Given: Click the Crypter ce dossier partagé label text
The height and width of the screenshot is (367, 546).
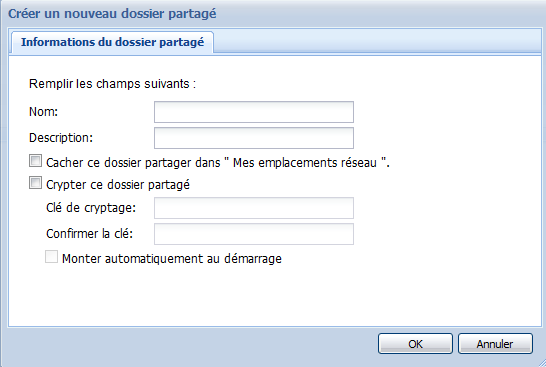Looking at the screenshot, I should [118, 185].
